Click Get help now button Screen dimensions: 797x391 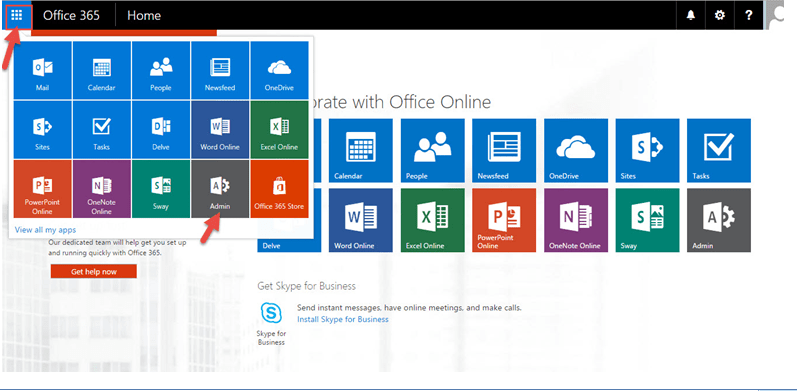94,272
